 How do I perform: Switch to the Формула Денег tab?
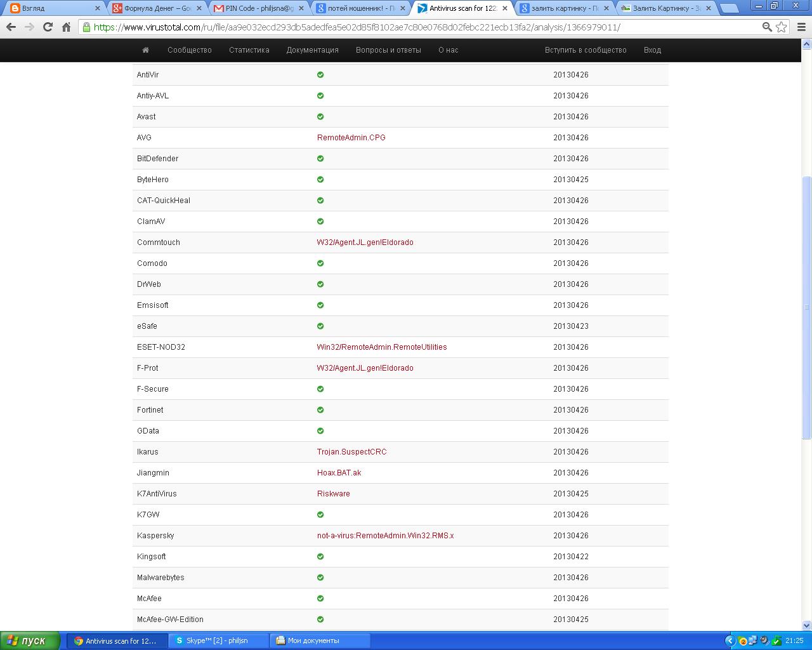pos(155,8)
